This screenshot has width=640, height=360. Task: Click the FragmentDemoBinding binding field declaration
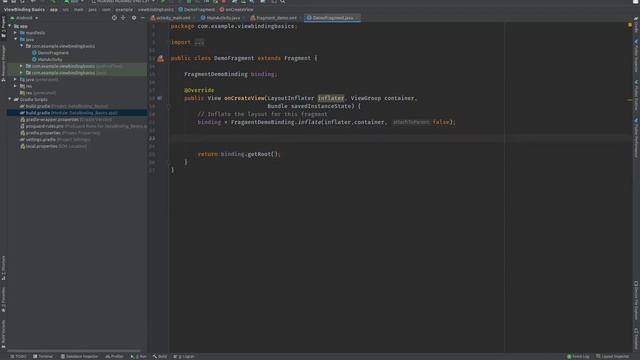(231, 74)
